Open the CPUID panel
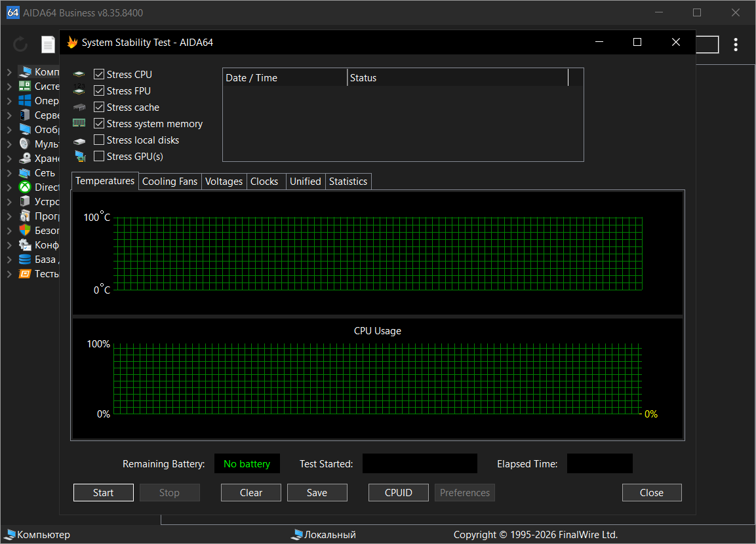The image size is (756, 544). (x=398, y=492)
